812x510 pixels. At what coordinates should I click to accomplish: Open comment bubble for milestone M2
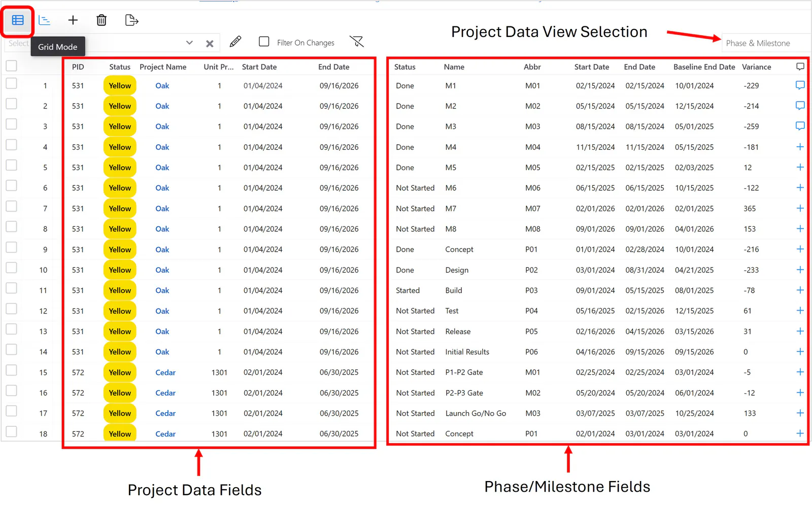800,106
